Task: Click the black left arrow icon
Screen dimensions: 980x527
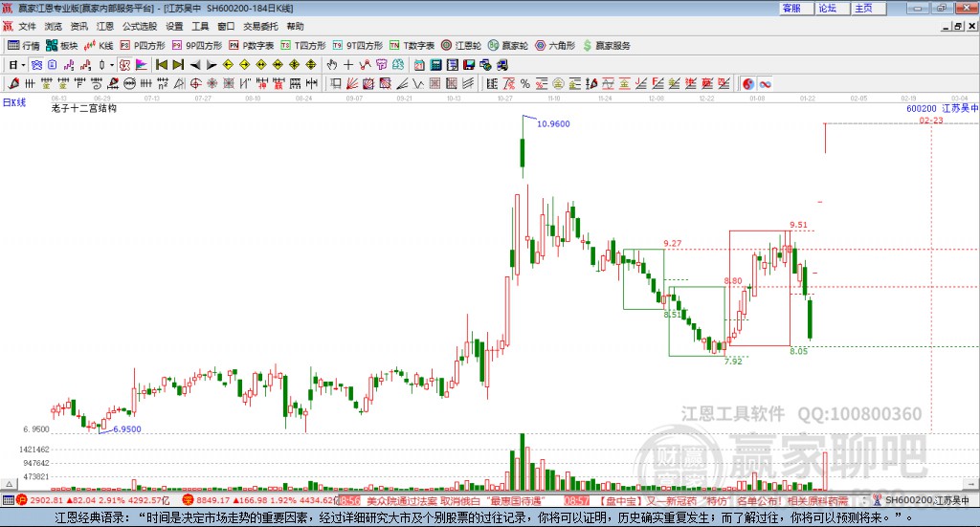Action: click(x=194, y=65)
